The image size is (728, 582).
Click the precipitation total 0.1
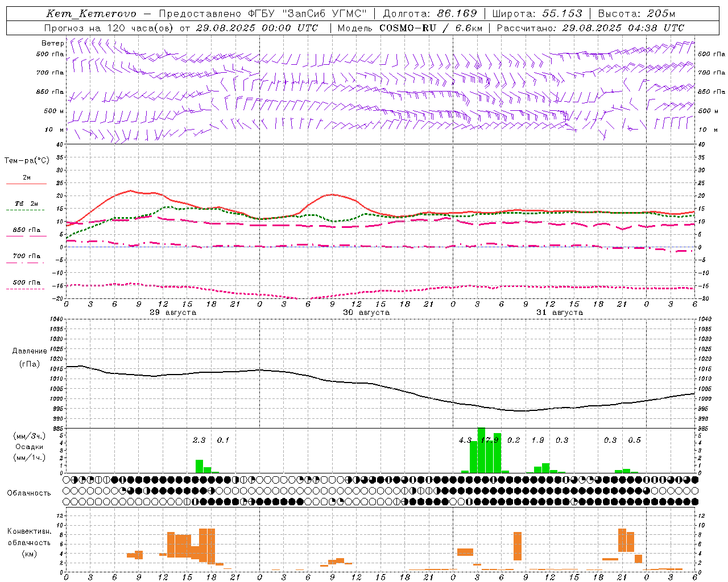coord(224,440)
